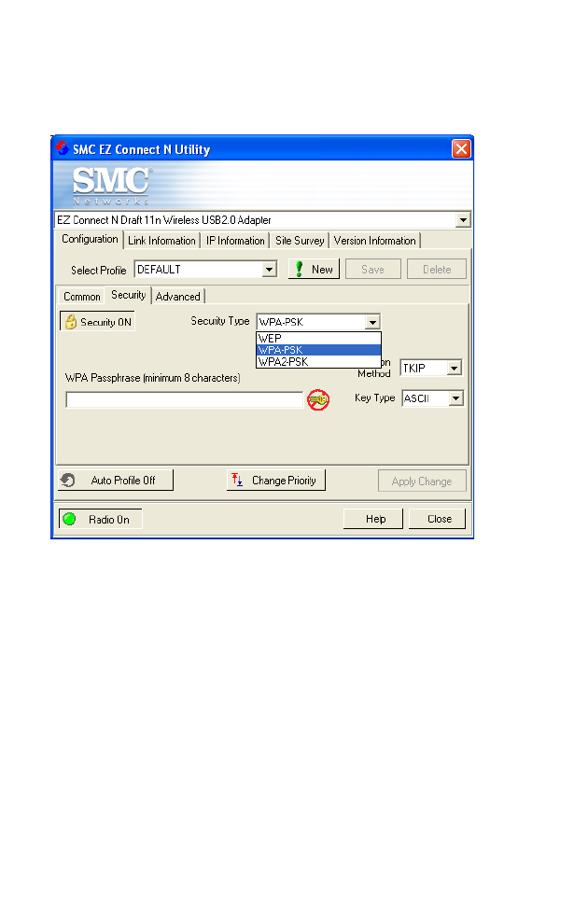Toggle the Radio On button
This screenshot has height=907, width=588.
pyautogui.click(x=100, y=519)
